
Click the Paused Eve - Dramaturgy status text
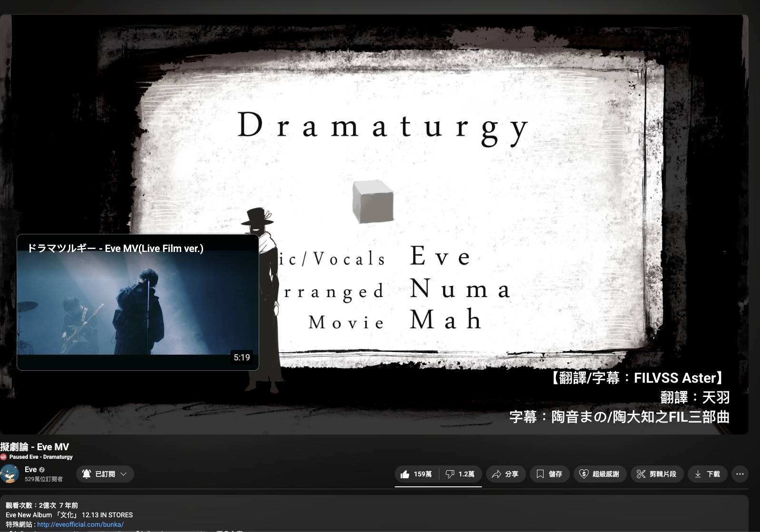coord(41,457)
